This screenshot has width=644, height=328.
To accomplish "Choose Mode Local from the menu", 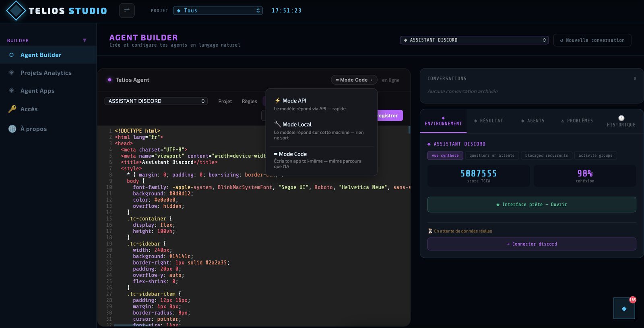I will point(321,131).
